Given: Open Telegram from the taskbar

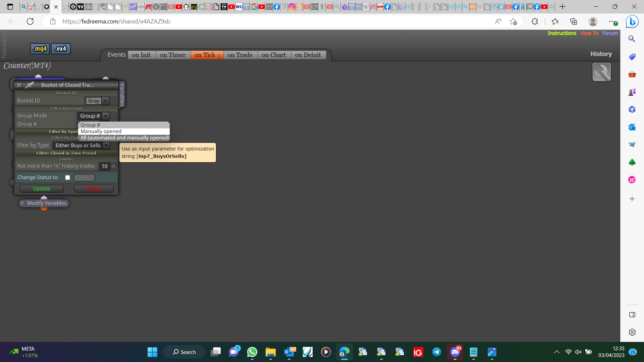Looking at the screenshot, I should pyautogui.click(x=436, y=352).
